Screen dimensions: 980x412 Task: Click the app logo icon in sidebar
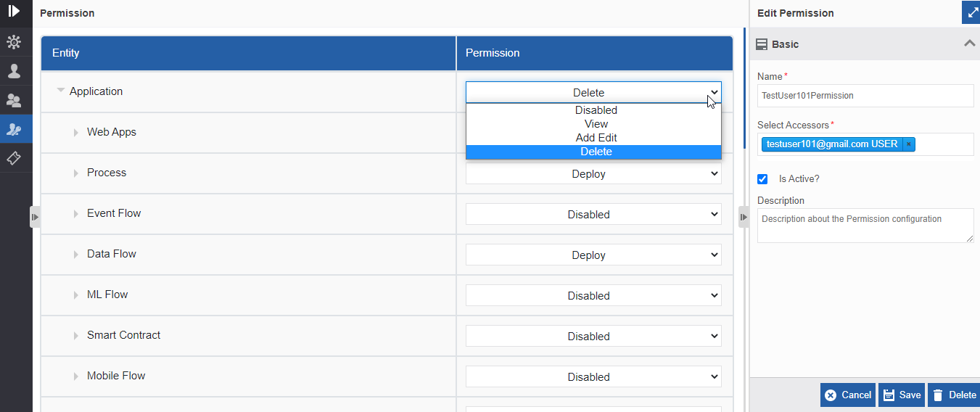pos(14,12)
